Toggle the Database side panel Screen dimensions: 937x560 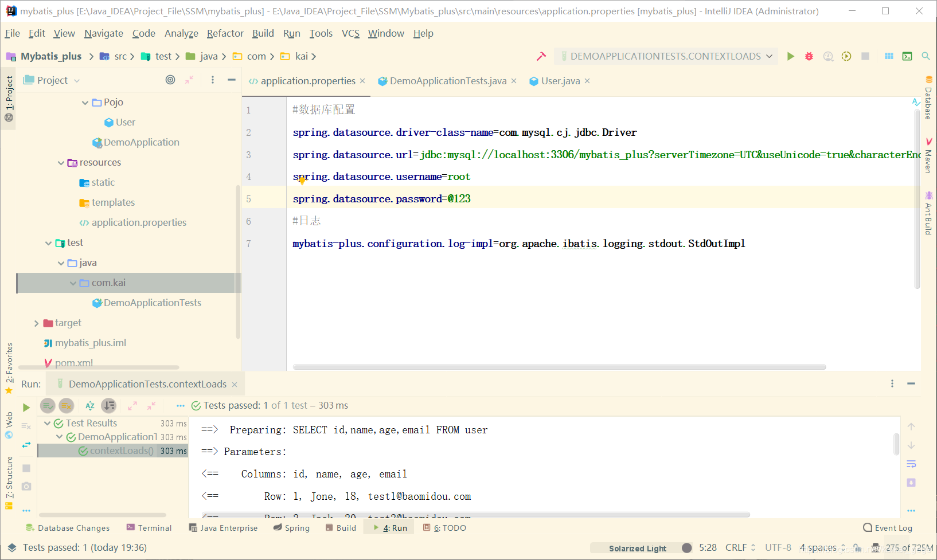928,97
